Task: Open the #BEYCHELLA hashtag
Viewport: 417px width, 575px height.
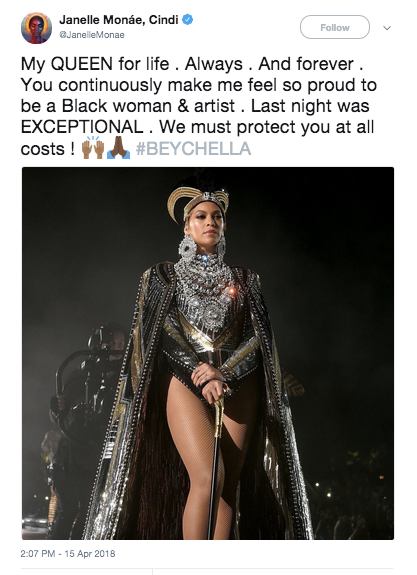Action: click(193, 149)
